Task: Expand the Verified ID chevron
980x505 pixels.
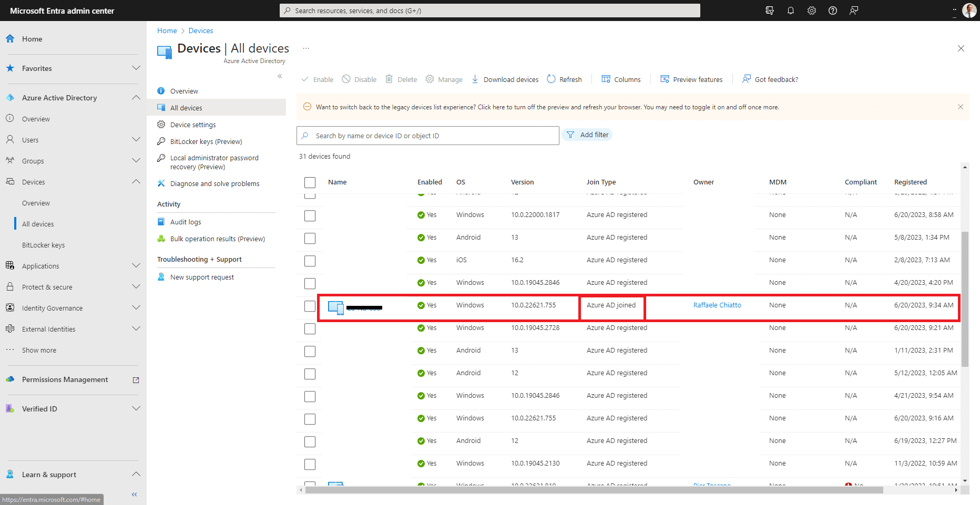Action: (136, 408)
